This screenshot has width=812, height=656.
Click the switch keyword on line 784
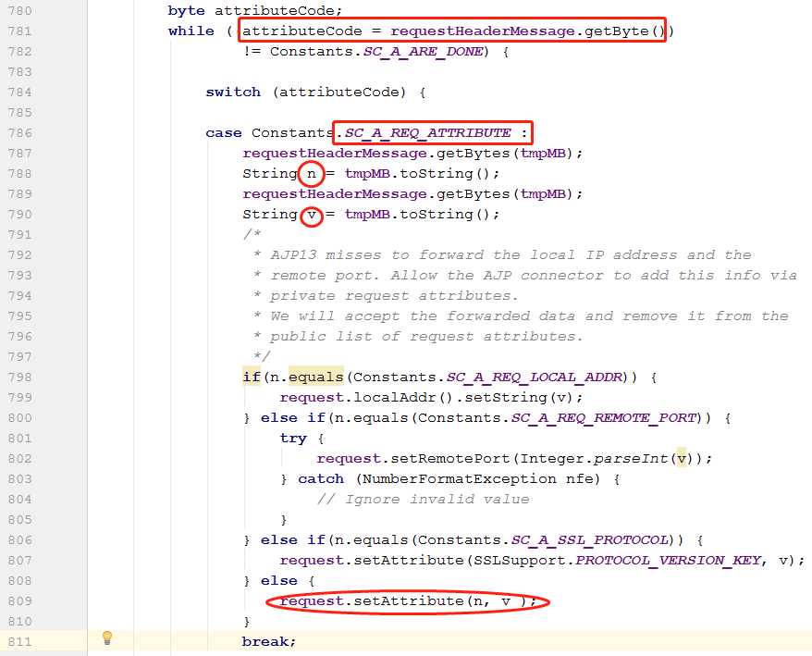pyautogui.click(x=233, y=93)
